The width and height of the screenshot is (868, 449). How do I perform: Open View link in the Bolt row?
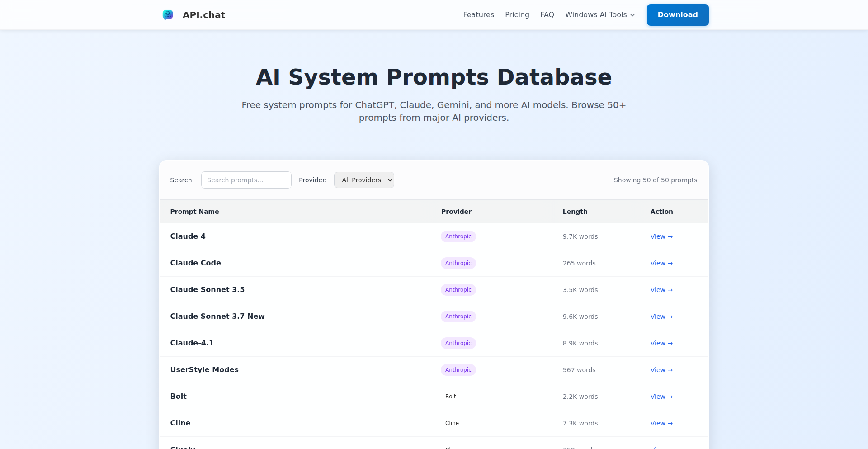pyautogui.click(x=661, y=397)
